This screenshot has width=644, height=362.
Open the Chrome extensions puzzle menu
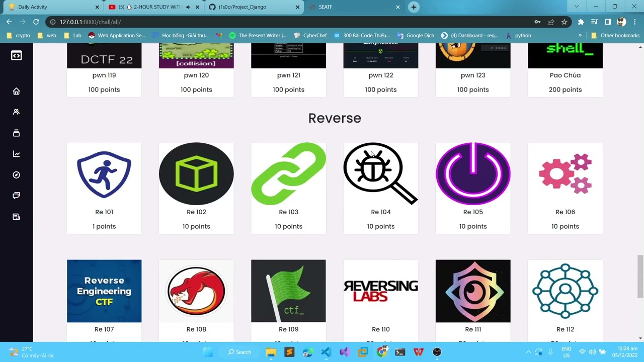pos(581,22)
